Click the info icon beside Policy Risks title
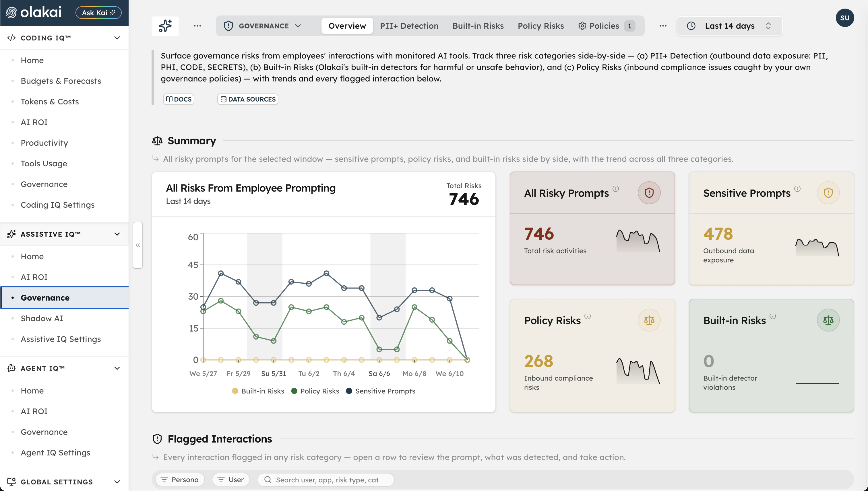 point(588,316)
